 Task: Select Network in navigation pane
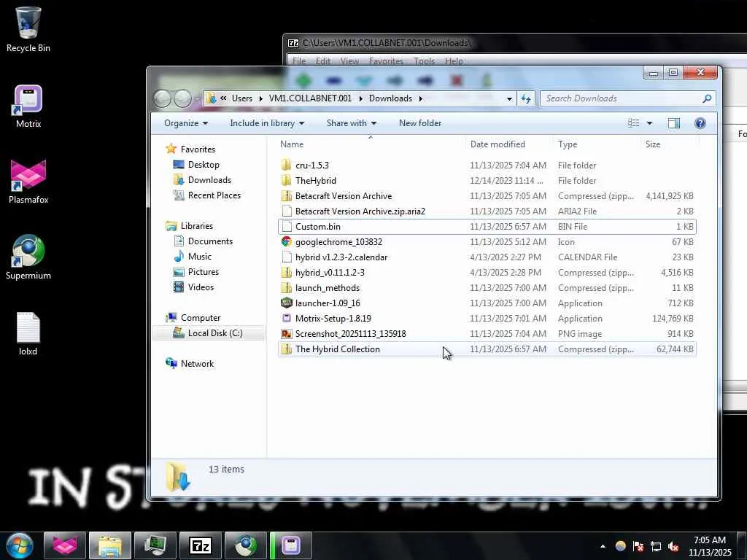point(197,364)
